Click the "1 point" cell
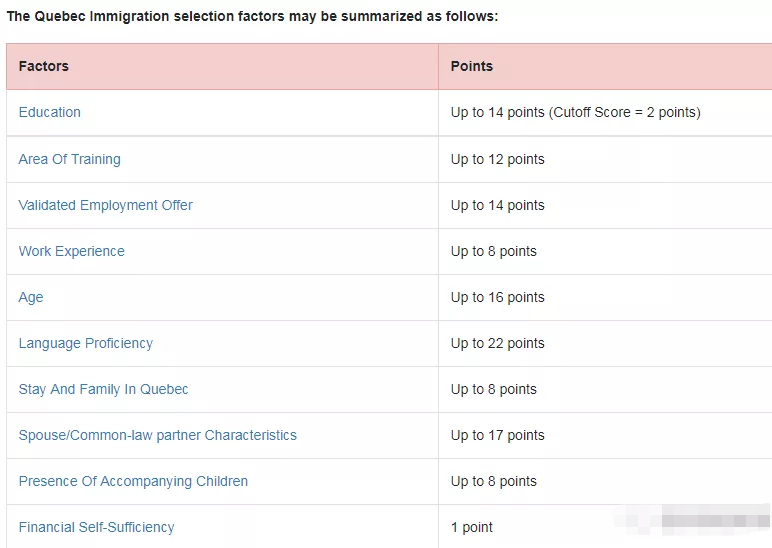Viewport: 772px width, 548px height. (x=472, y=527)
